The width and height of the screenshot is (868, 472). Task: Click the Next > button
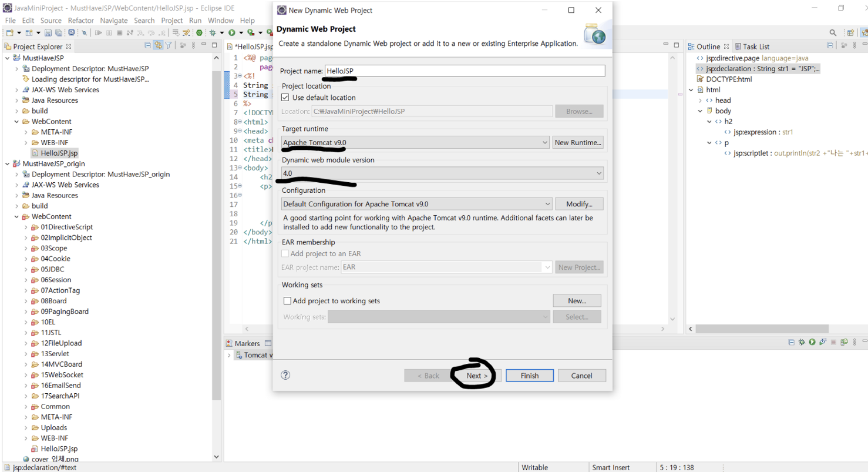477,376
